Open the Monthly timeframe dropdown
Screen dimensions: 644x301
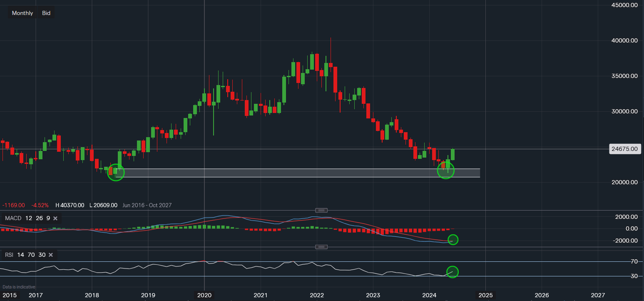[22, 13]
